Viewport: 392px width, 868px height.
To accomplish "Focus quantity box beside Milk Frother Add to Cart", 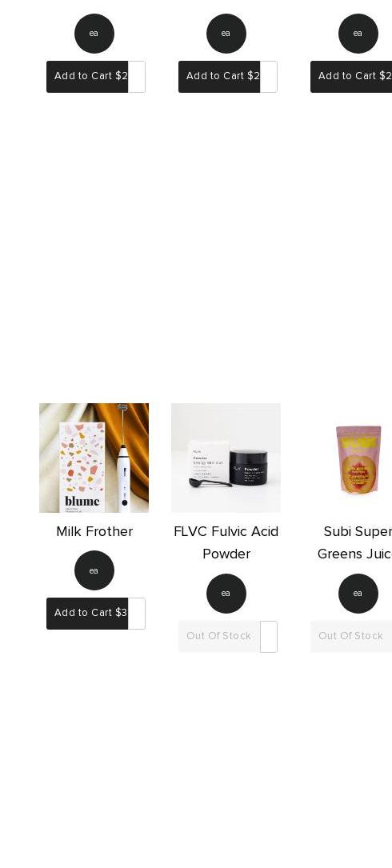I will [x=137, y=614].
